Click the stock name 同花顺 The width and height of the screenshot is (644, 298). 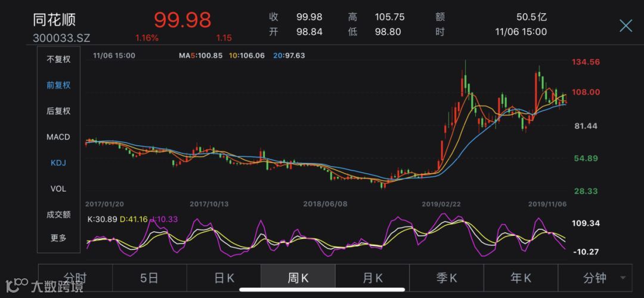click(x=55, y=20)
